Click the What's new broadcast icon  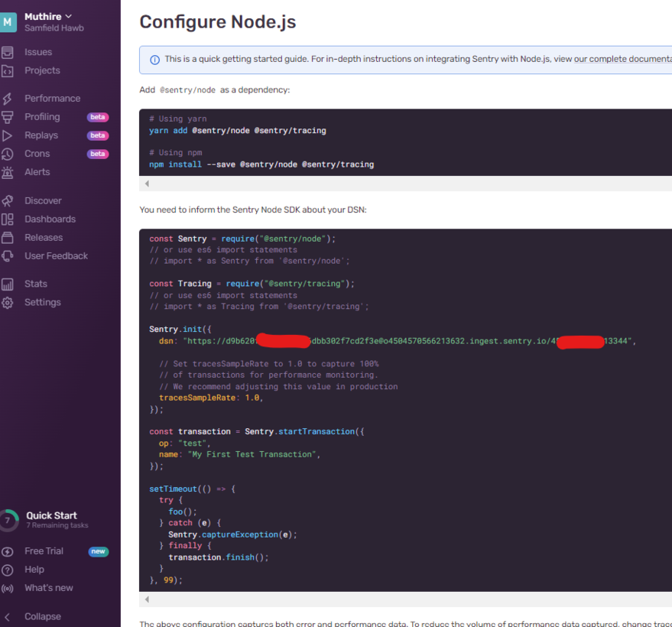8,589
